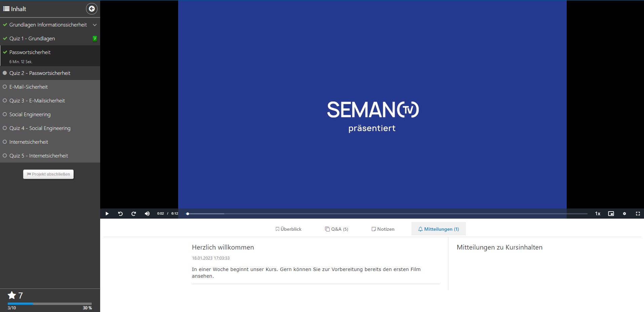Screen dimensions: 644x312
Task: Click the 6:12 total duration display
Action: pyautogui.click(x=175, y=214)
